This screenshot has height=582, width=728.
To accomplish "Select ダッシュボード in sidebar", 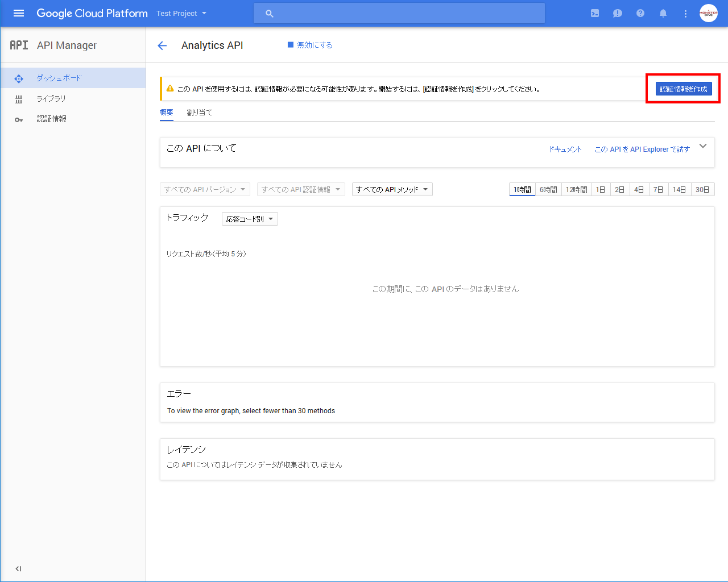I will coord(73,78).
